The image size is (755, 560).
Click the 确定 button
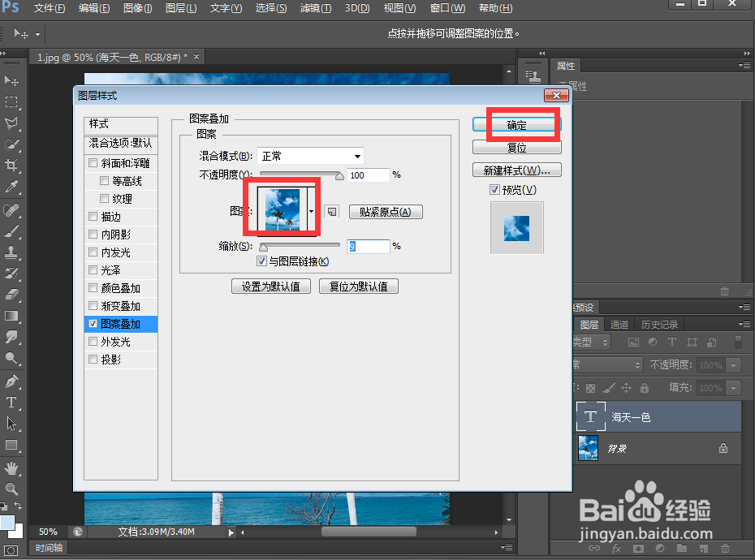516,123
